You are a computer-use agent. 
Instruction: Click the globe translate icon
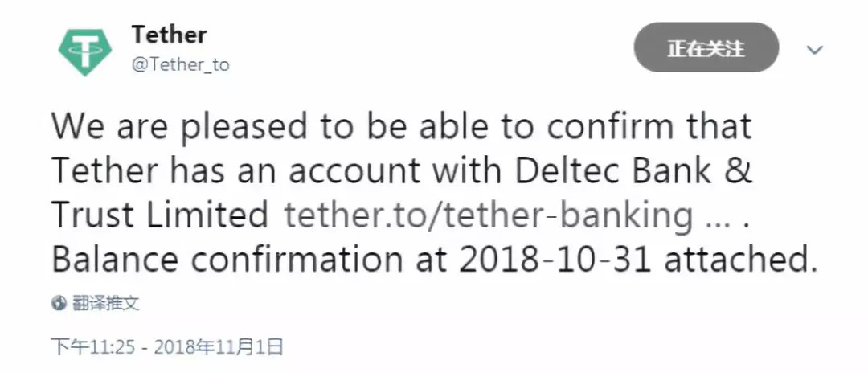[58, 303]
